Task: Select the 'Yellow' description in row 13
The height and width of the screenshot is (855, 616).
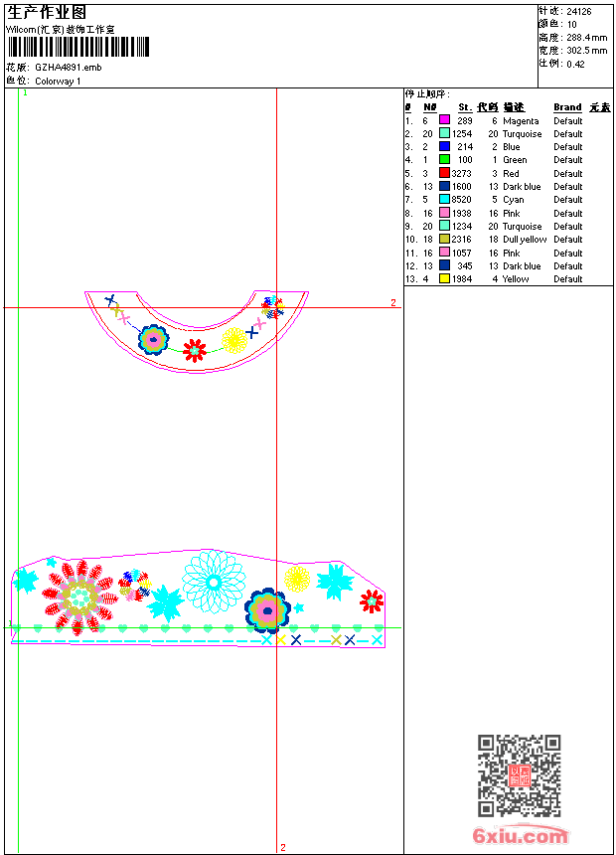Action: coord(516,279)
